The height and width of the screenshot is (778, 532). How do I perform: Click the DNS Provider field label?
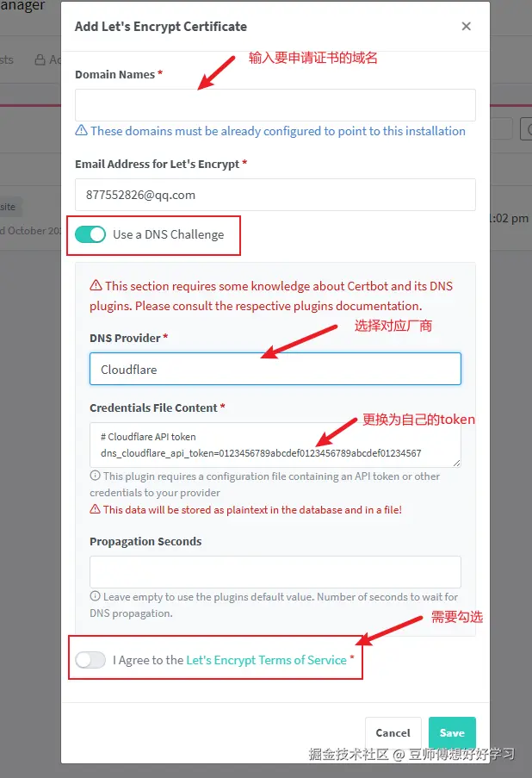click(125, 338)
